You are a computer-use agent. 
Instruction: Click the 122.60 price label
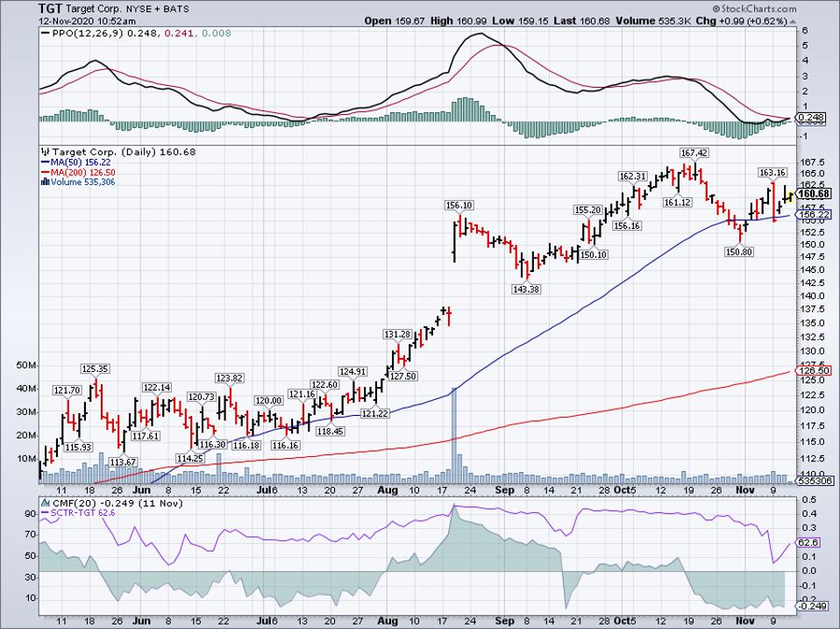[x=324, y=384]
